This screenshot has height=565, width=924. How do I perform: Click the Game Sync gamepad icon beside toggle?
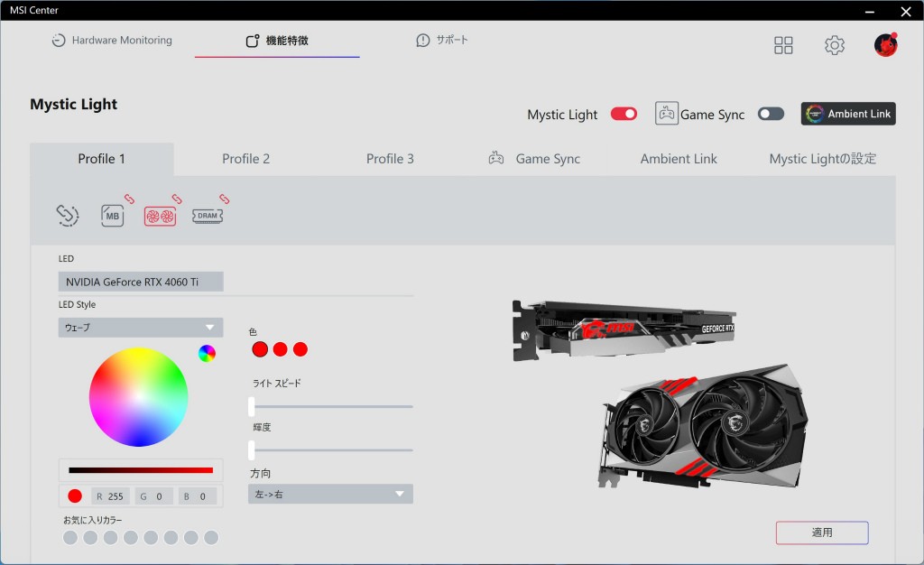click(667, 113)
